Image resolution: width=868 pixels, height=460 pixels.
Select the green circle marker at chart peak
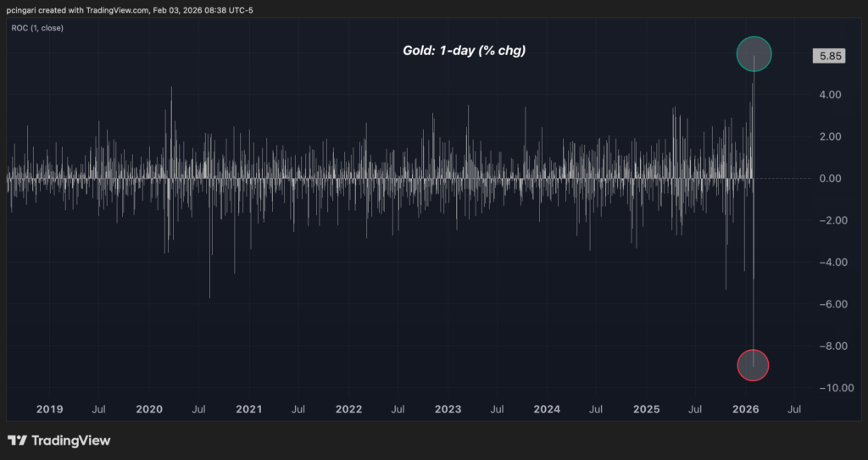(754, 53)
